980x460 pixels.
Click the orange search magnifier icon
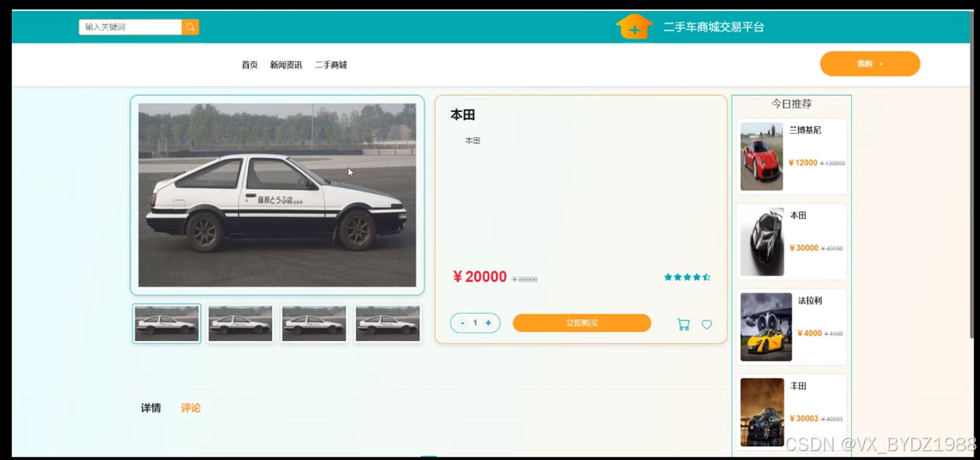[190, 27]
